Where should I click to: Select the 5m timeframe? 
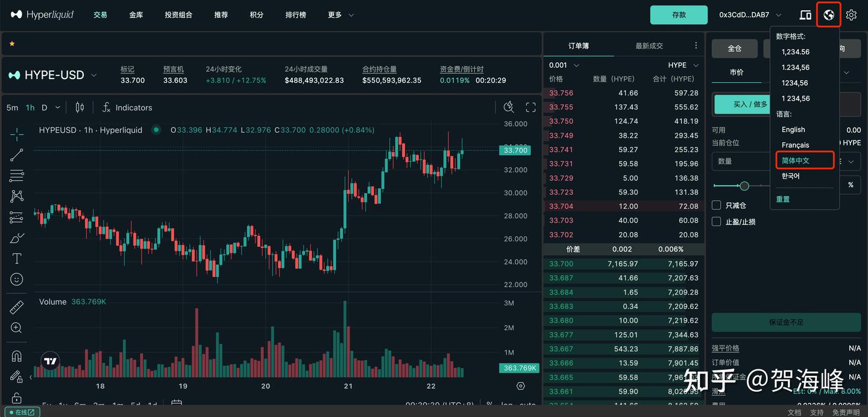(x=12, y=107)
